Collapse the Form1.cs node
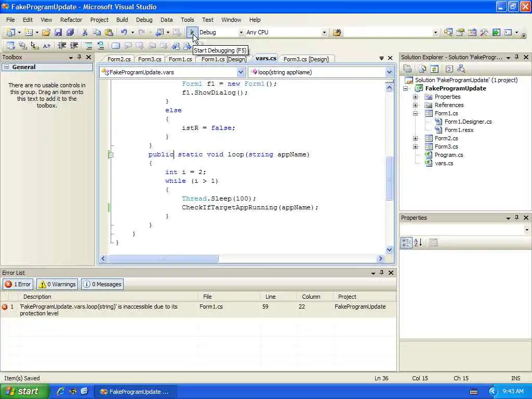This screenshot has width=532, height=399. tap(415, 113)
